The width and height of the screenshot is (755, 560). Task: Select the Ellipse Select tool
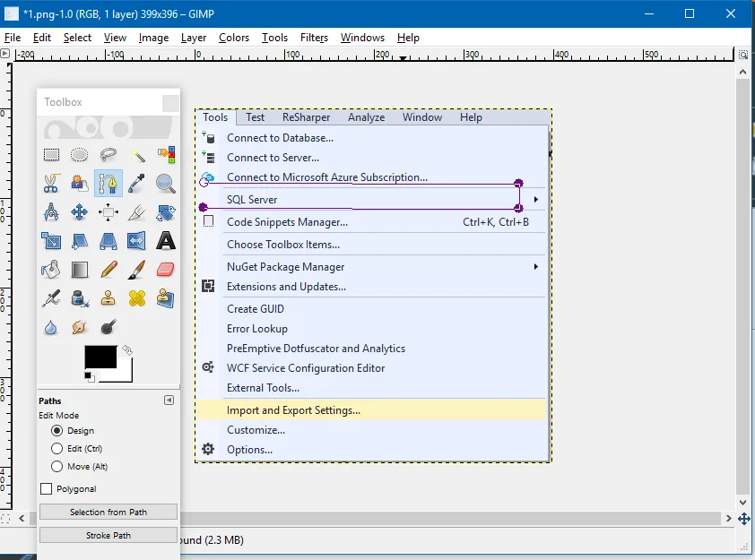coord(80,155)
